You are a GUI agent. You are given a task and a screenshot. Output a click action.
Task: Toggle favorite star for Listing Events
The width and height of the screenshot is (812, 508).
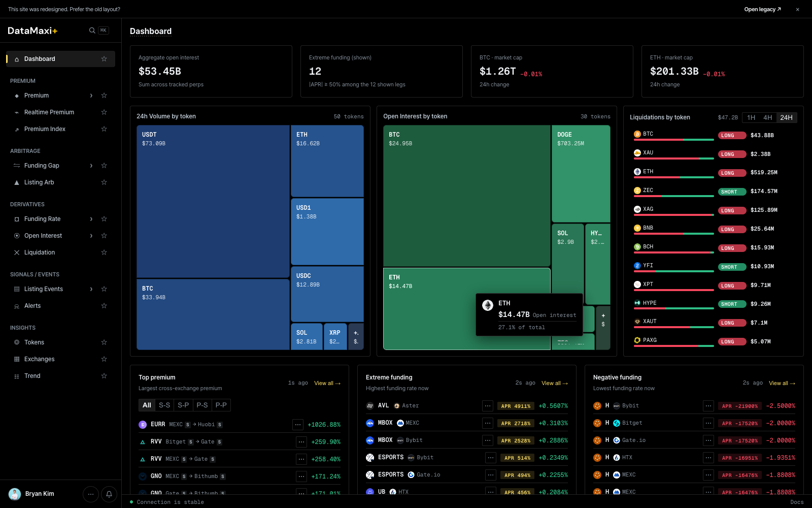104,289
